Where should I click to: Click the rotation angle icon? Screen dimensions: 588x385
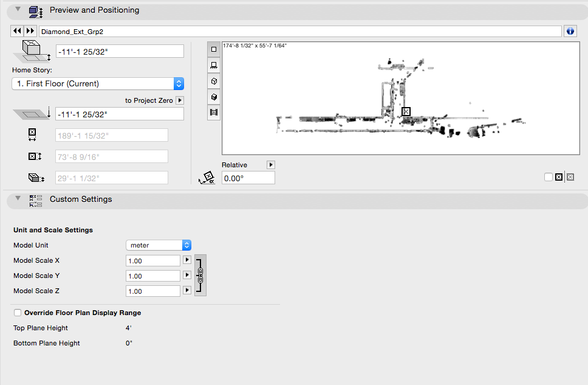tap(207, 178)
